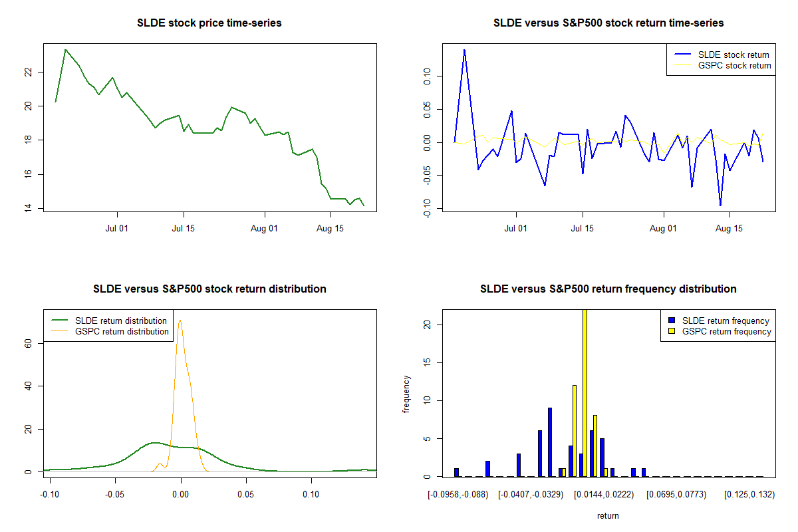Click the 'SLDE versus S&P500 stock return time-series' title
798x532 pixels.
[x=608, y=23]
